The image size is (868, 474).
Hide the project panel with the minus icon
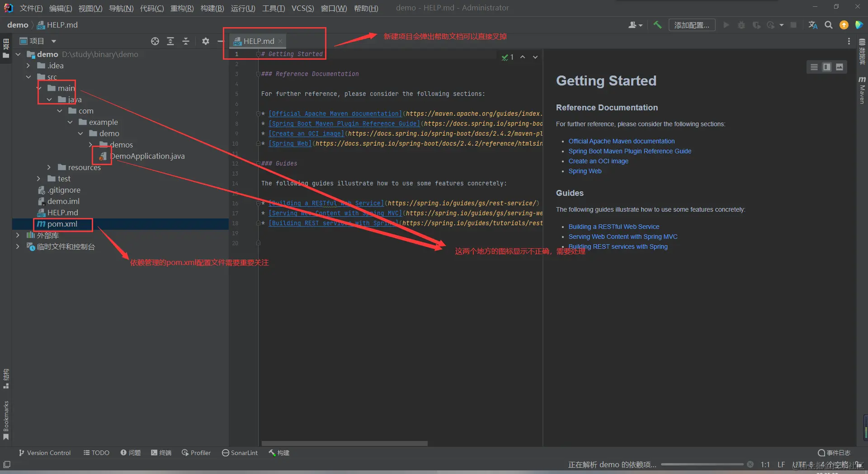221,41
